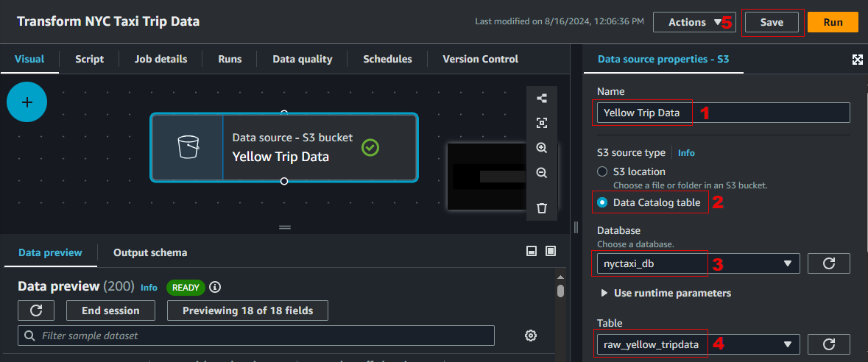This screenshot has width=868, height=362.
Task: Refresh the Table list
Action: [829, 344]
